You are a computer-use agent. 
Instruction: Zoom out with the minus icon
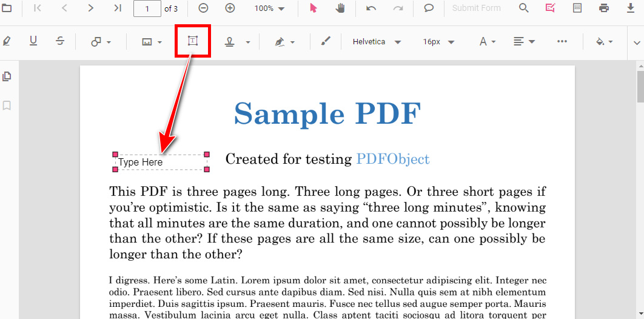(204, 8)
